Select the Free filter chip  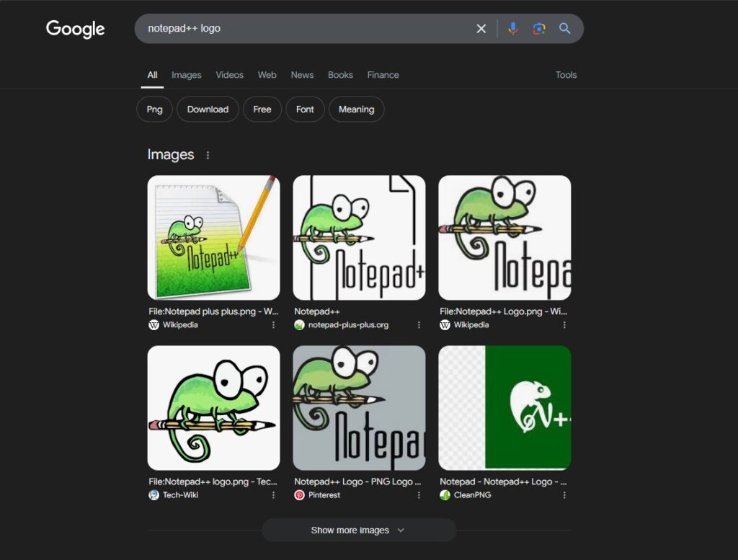click(x=262, y=110)
